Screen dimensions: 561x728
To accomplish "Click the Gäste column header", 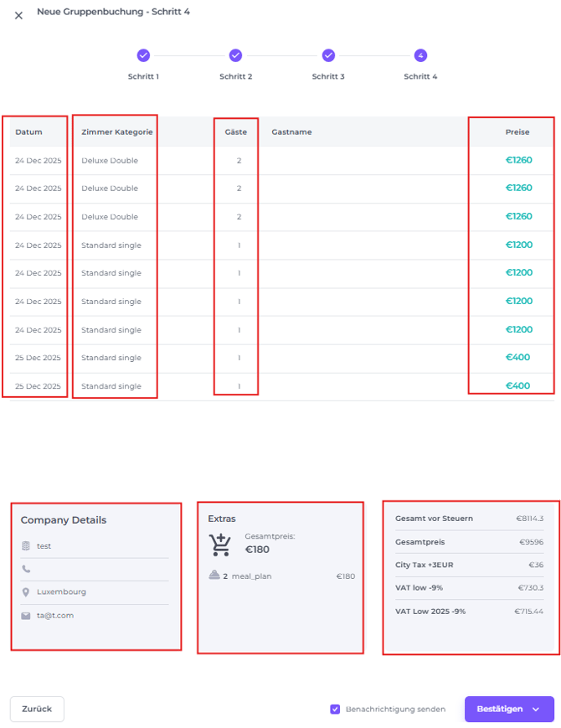I will [x=236, y=132].
